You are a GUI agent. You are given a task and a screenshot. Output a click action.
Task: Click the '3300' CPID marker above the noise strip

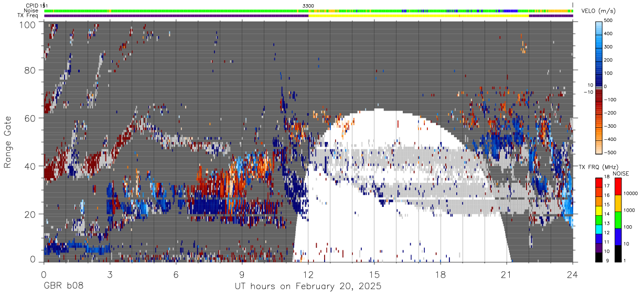(x=308, y=6)
